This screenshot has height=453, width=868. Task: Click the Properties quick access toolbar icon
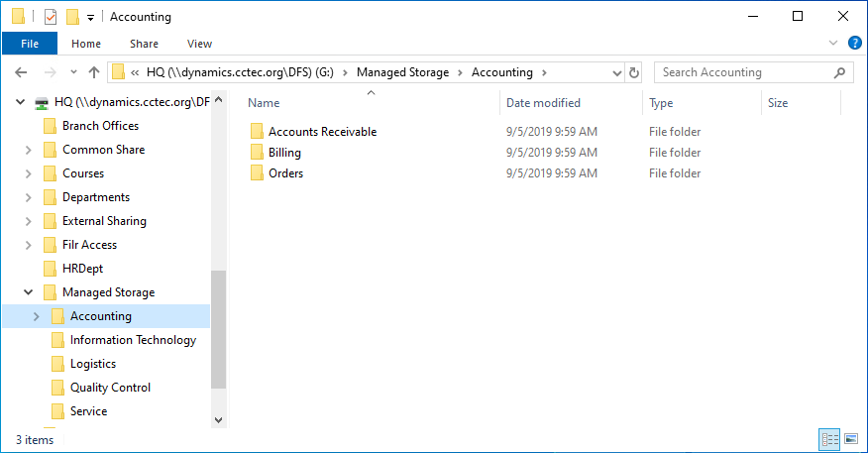(51, 17)
